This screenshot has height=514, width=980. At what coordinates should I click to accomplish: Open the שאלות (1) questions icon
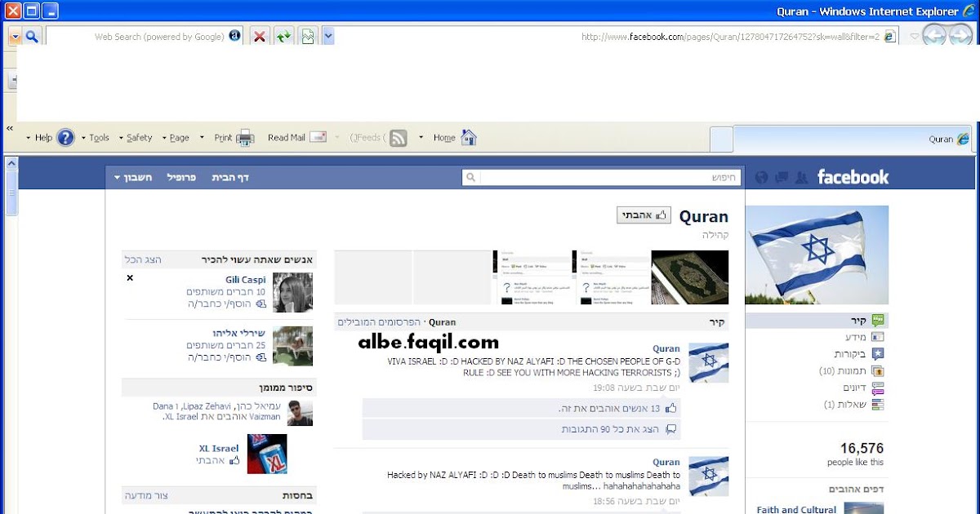[878, 405]
